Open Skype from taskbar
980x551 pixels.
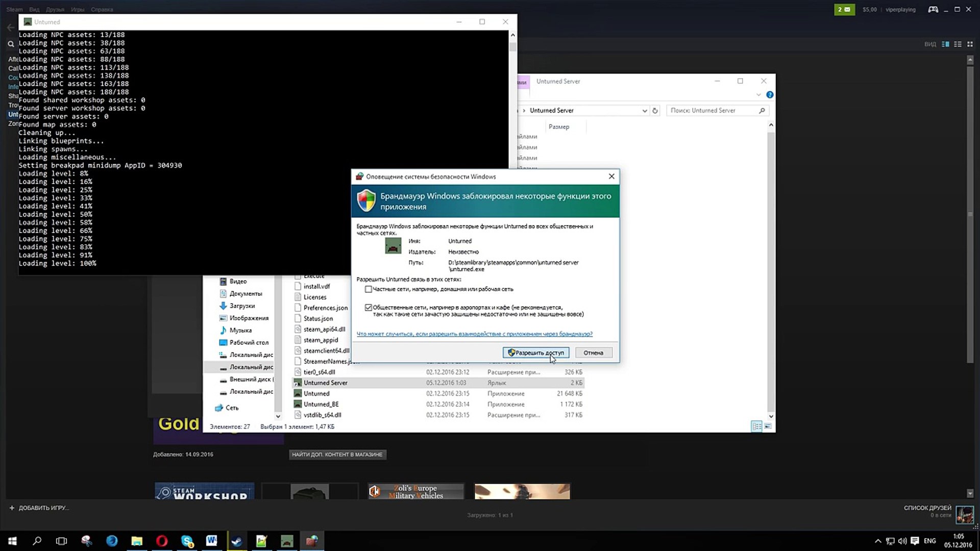(x=187, y=541)
